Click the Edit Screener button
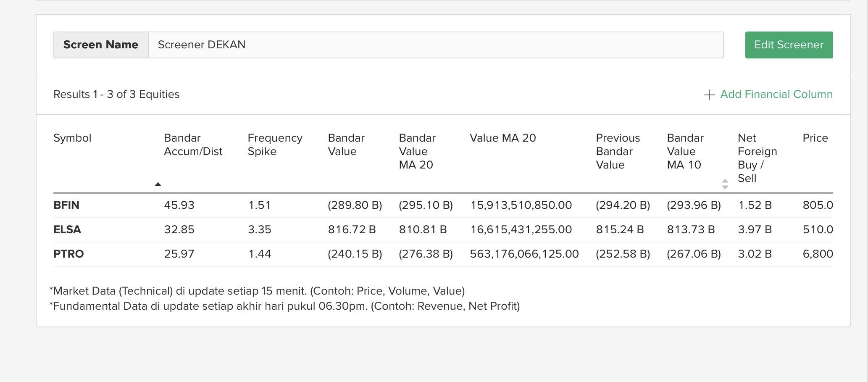 (789, 45)
